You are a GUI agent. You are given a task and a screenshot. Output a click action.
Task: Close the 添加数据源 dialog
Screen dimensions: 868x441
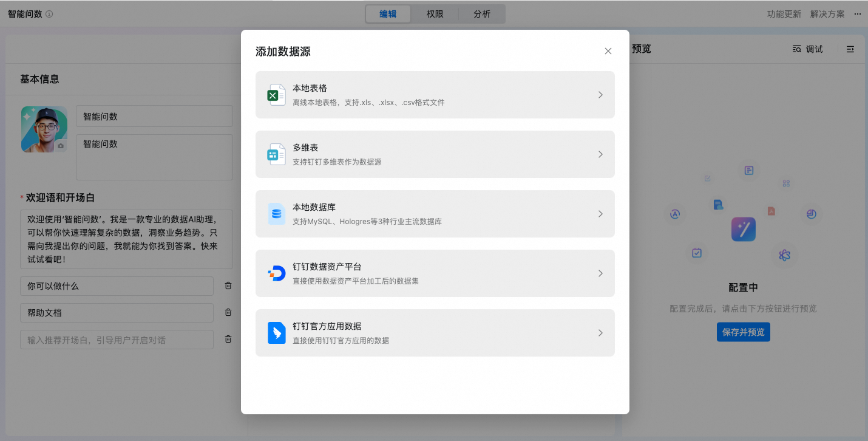coord(608,51)
